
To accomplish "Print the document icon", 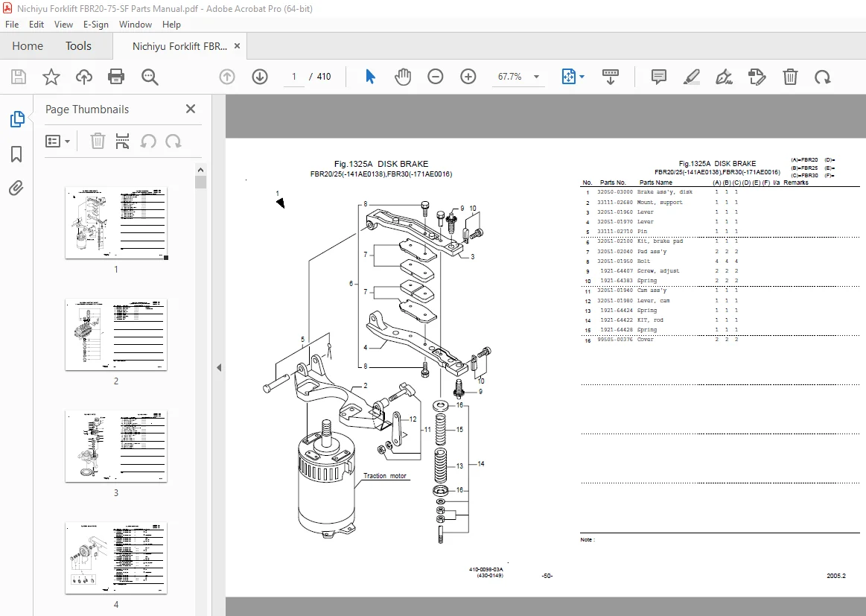I will 116,77.
